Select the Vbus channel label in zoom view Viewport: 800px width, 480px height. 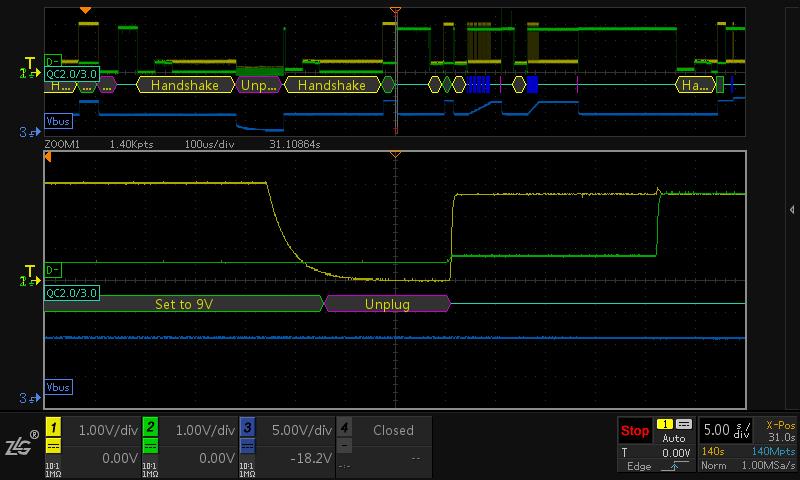pos(58,387)
